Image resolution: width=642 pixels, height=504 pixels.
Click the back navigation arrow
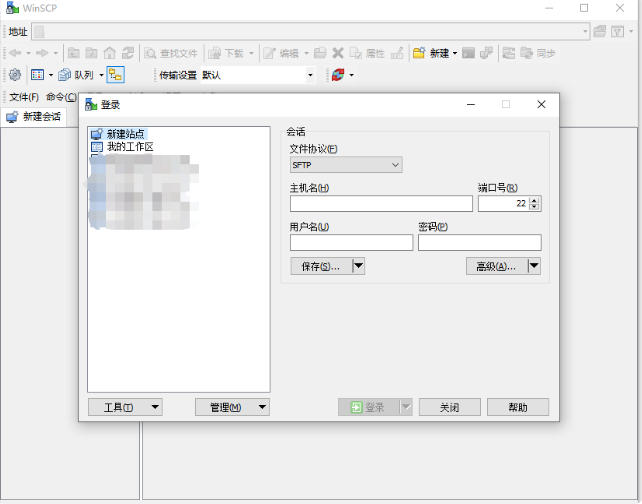(x=16, y=53)
